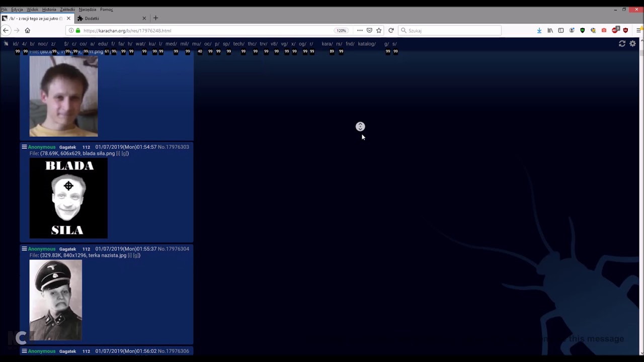Go to the /b/ board link
The image size is (644, 362).
32,44
